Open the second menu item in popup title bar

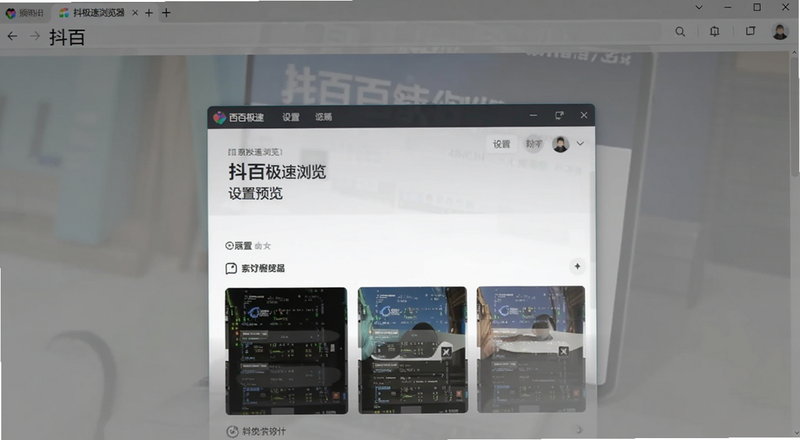(x=323, y=117)
